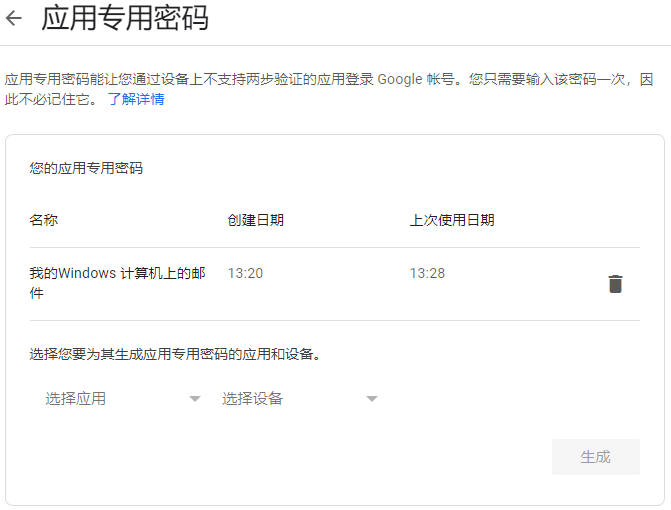The height and width of the screenshot is (510, 671).
Task: Click the 生成 button
Action: click(x=596, y=457)
